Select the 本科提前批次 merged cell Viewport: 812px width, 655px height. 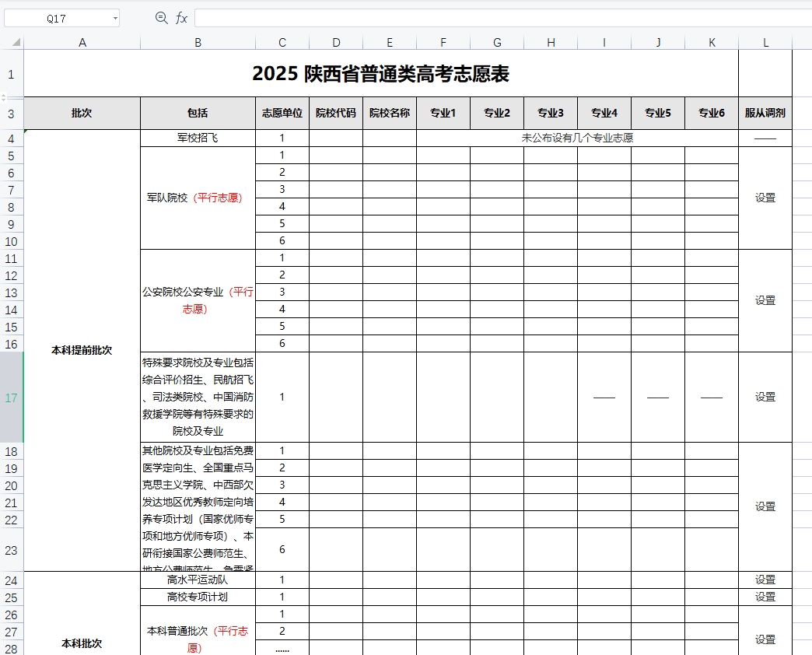(82, 350)
